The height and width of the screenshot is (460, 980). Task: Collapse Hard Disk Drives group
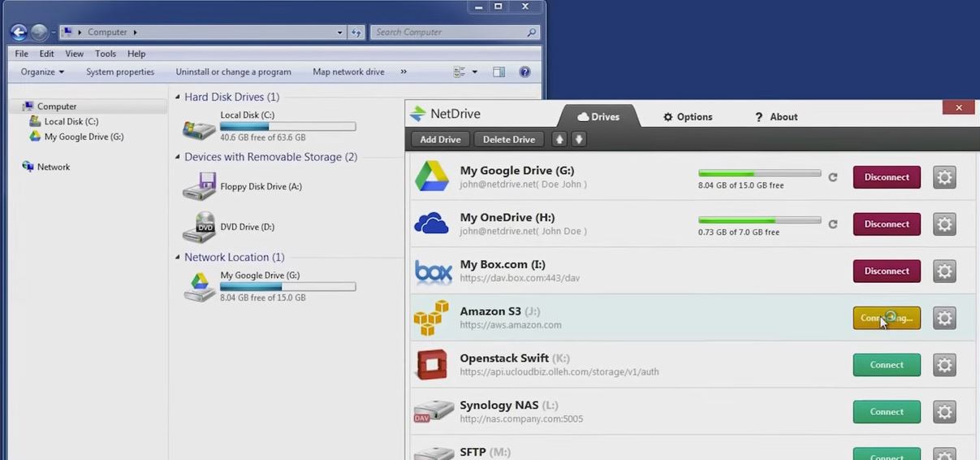point(178,98)
